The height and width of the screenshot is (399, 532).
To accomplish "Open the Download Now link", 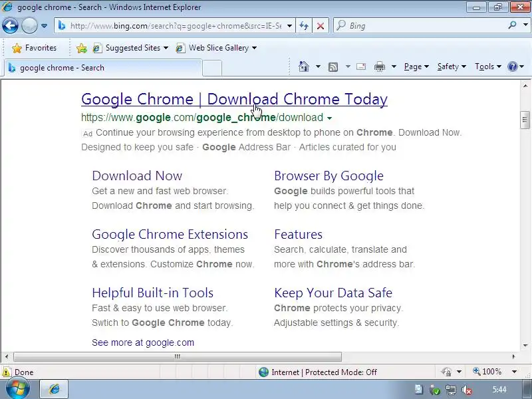I will (x=137, y=176).
